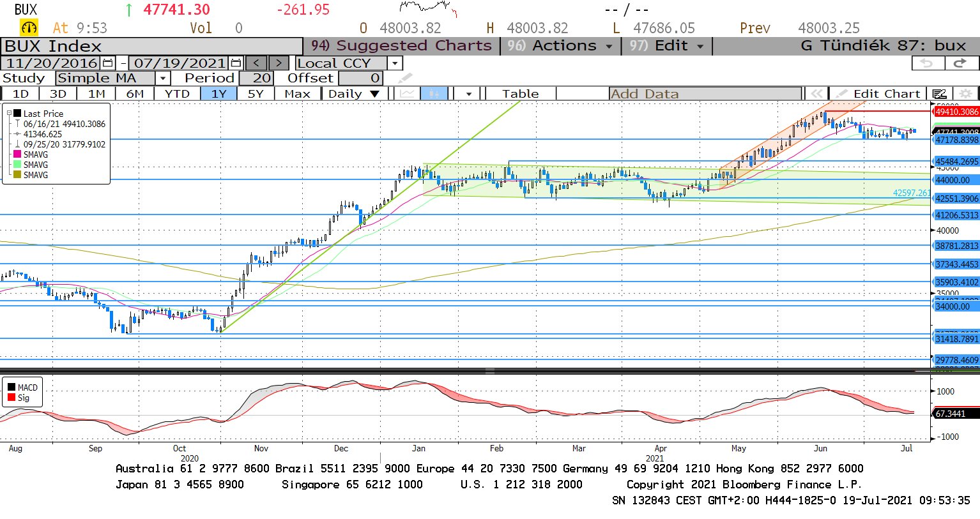
Task: Open end date calendar picker for 07/19/2021
Action: tap(236, 63)
